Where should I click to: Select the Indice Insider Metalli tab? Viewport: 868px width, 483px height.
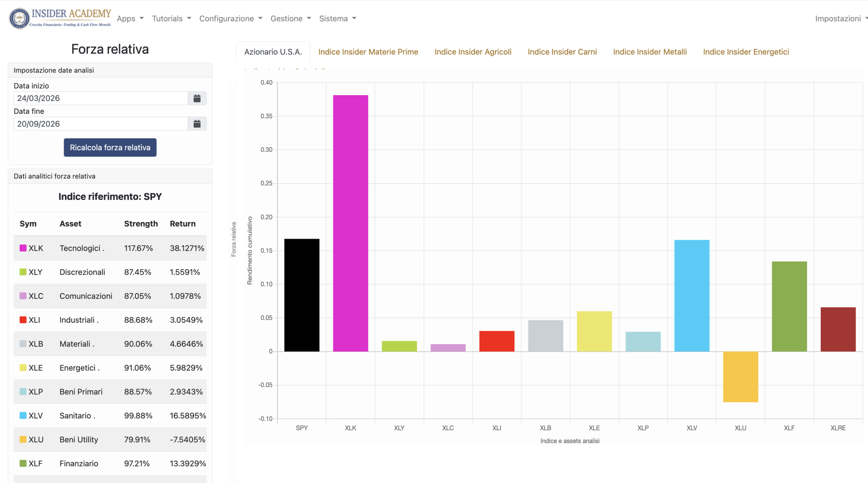pos(650,52)
